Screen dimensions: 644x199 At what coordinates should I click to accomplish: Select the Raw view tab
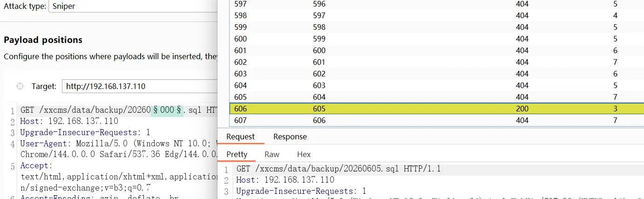[x=272, y=154]
